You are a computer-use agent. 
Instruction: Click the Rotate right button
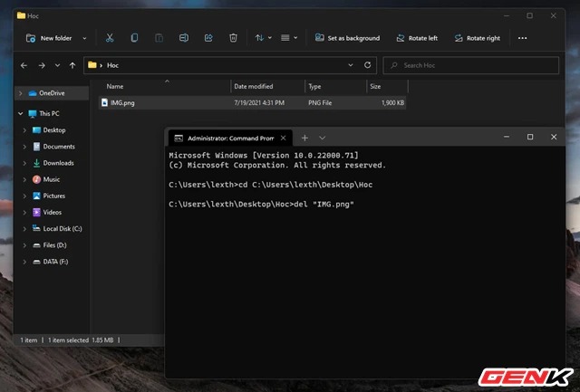tap(477, 38)
